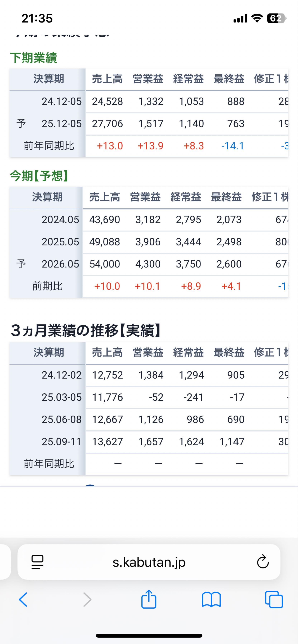Screen dimensions: 298x644
Task: Show all open Safari tabs
Action: click(274, 599)
